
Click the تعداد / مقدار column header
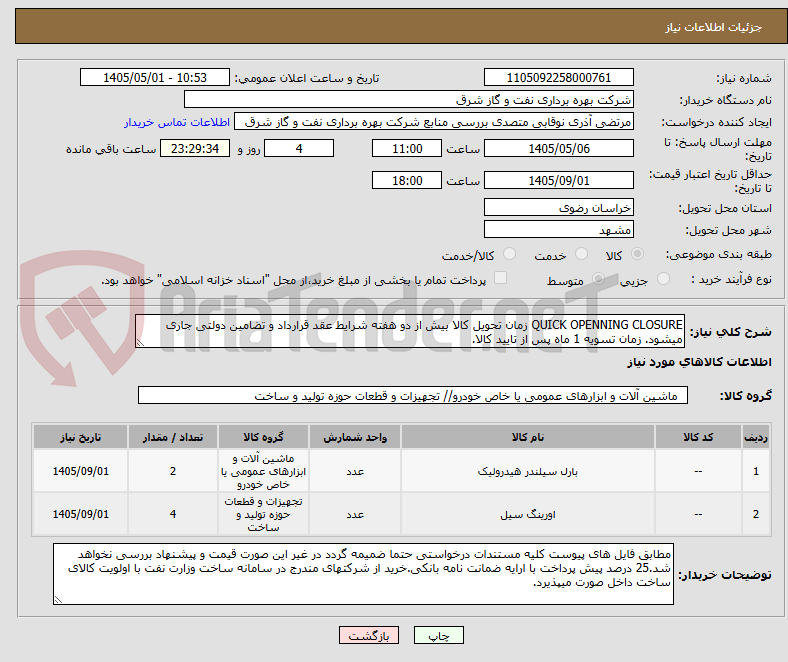point(173,437)
